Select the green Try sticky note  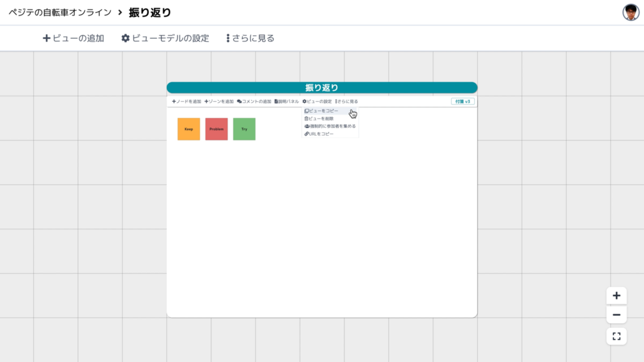pyautogui.click(x=244, y=129)
